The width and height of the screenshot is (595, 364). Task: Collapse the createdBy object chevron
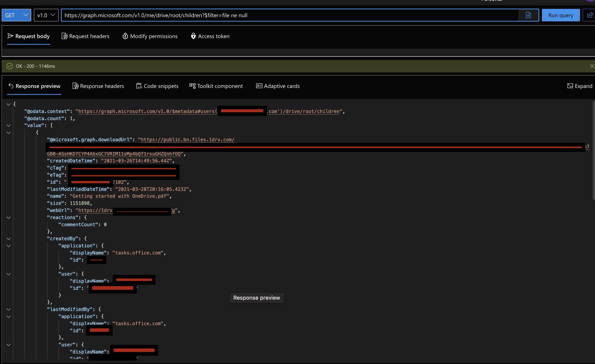point(9,238)
